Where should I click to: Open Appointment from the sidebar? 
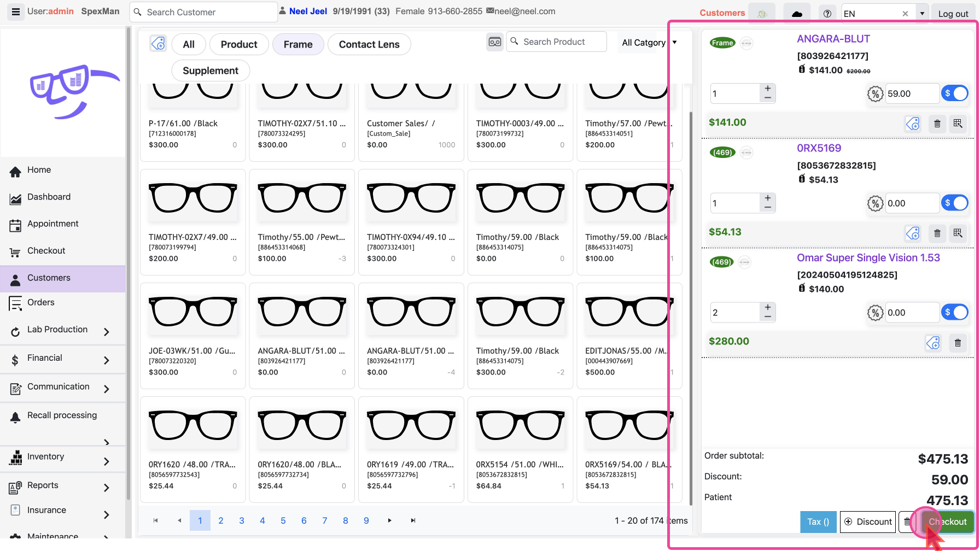click(x=52, y=224)
